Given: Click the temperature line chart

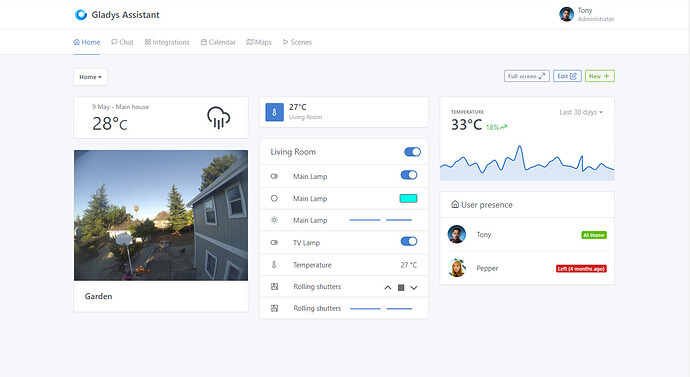Looking at the screenshot, I should [527, 162].
